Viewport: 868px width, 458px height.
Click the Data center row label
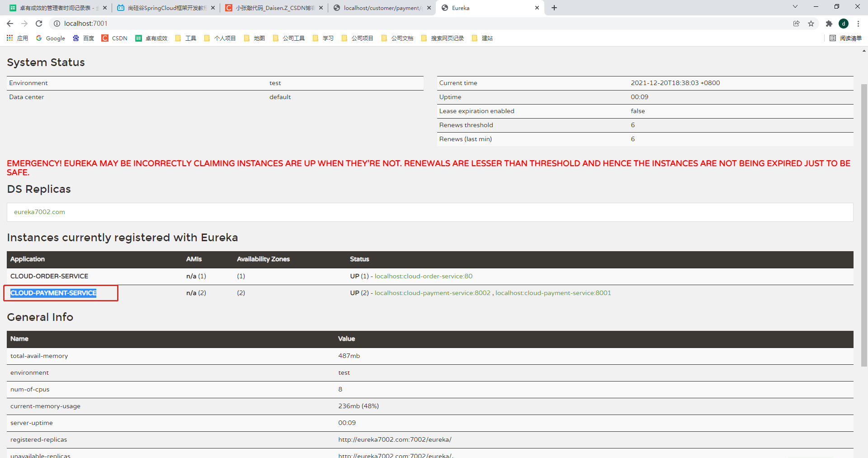(x=27, y=97)
